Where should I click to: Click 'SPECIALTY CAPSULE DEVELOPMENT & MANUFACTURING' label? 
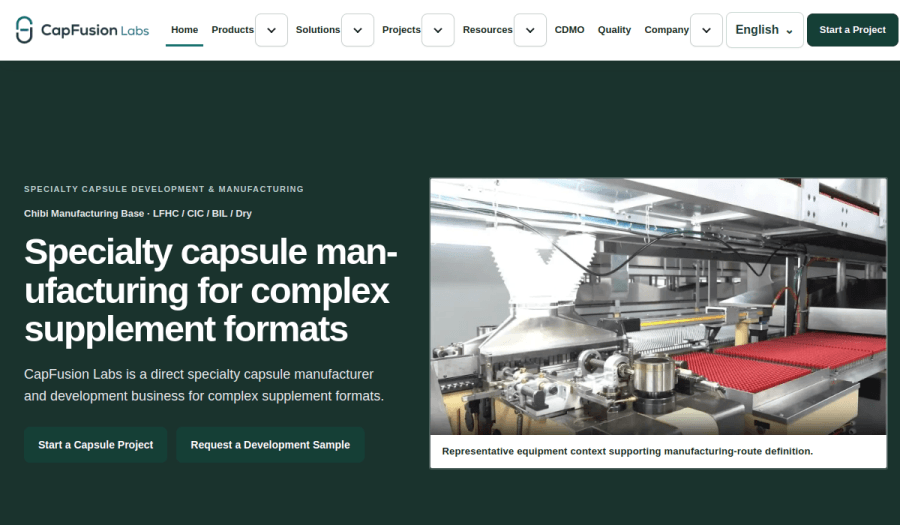[164, 189]
